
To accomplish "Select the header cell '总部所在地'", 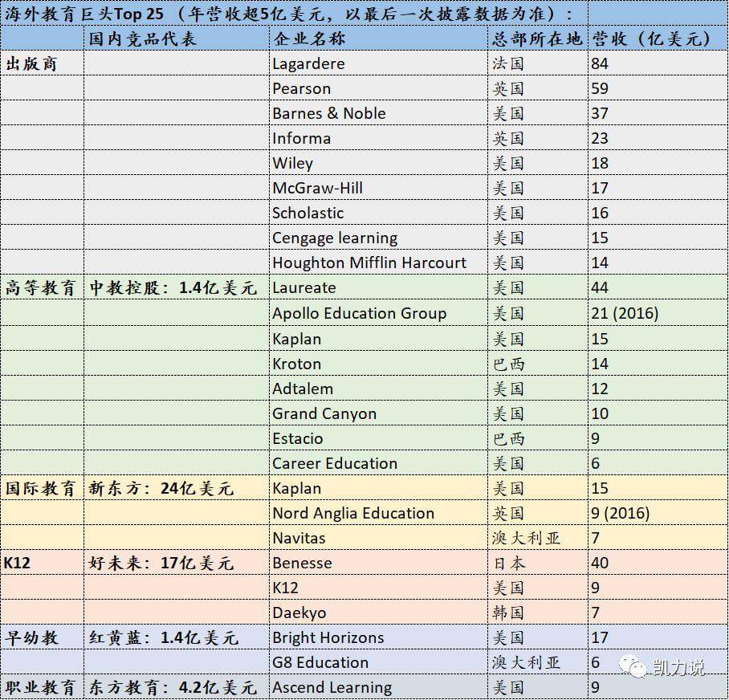I will pos(538,38).
